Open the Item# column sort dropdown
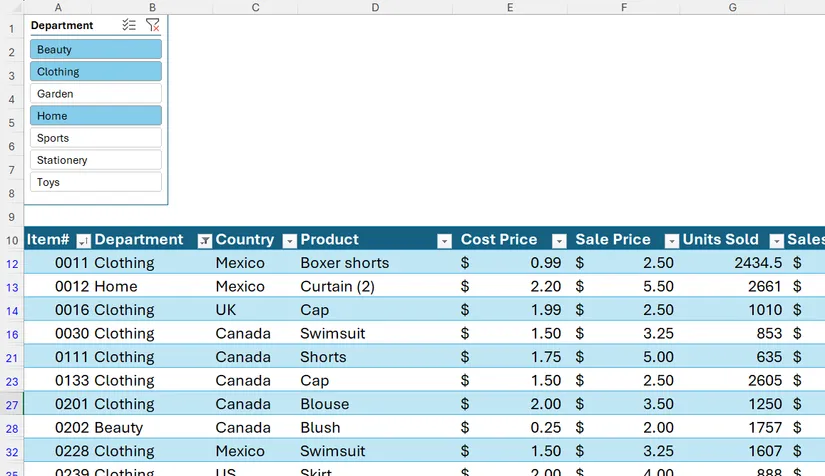825x476 pixels. pyautogui.click(x=83, y=241)
